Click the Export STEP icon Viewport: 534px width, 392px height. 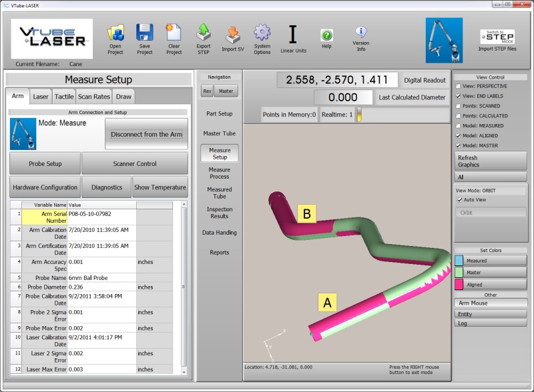(204, 33)
